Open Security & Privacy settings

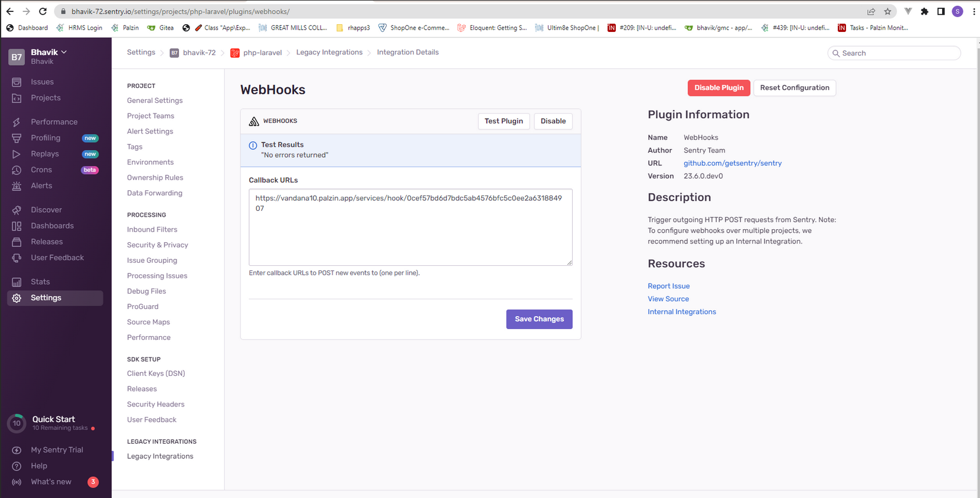(x=158, y=245)
